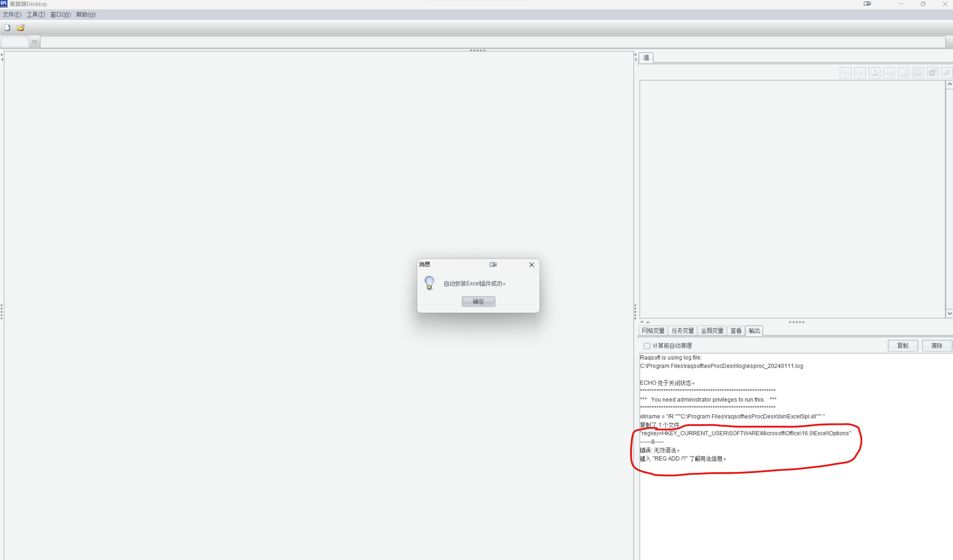This screenshot has height=560, width=953.
Task: Click the 复制 button in output panel
Action: coord(903,346)
